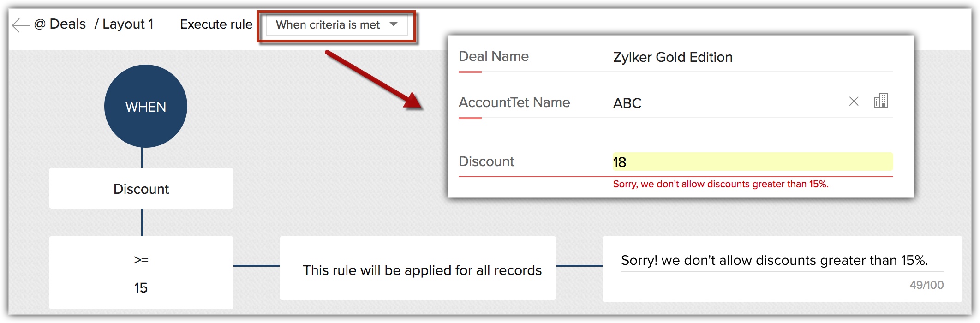
Task: Click the red discount error message
Action: 720,184
